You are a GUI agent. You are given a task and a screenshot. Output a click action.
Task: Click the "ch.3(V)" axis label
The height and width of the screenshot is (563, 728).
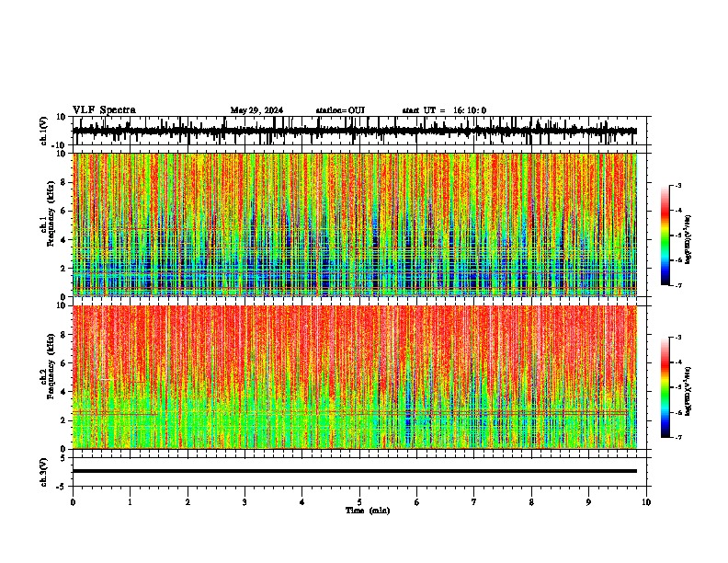click(44, 472)
